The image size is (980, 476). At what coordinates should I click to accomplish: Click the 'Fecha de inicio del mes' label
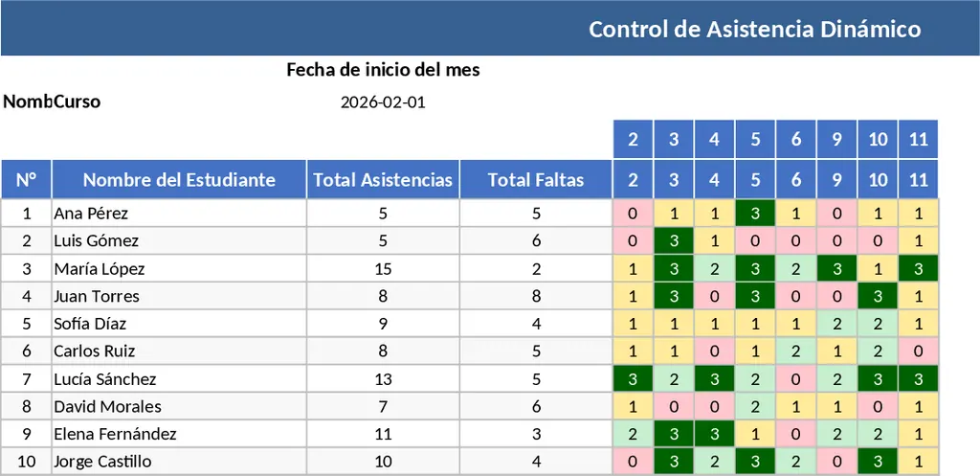pyautogui.click(x=383, y=70)
